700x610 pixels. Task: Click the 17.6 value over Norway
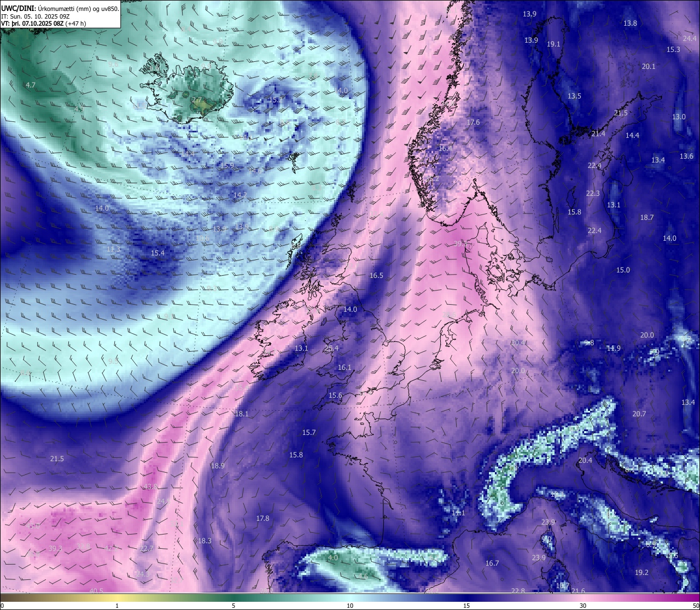point(473,123)
